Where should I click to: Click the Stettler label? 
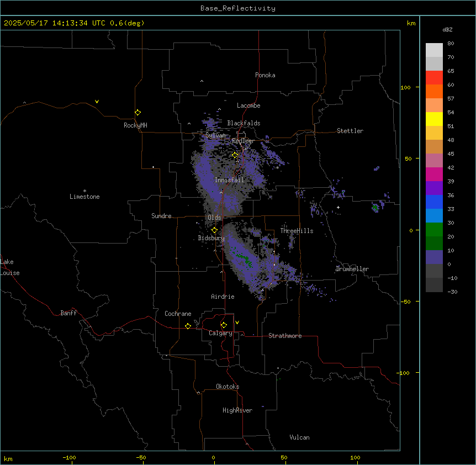[x=350, y=131]
